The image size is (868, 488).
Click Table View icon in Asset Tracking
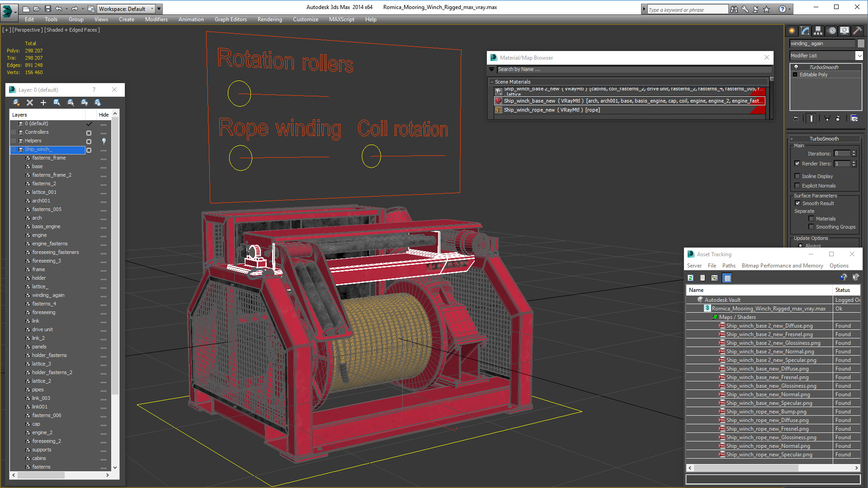[727, 278]
